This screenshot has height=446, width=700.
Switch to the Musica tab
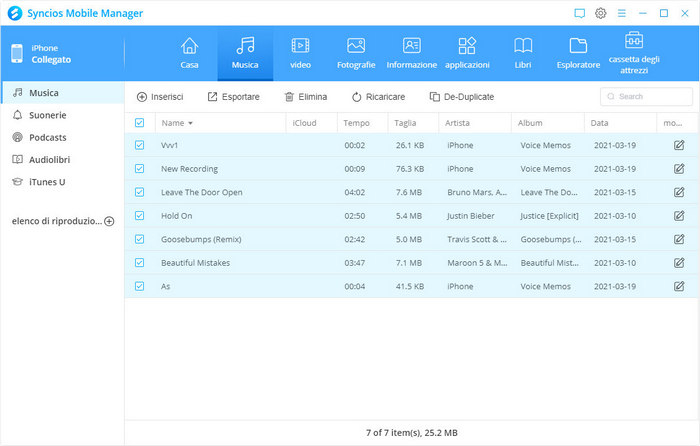click(245, 53)
